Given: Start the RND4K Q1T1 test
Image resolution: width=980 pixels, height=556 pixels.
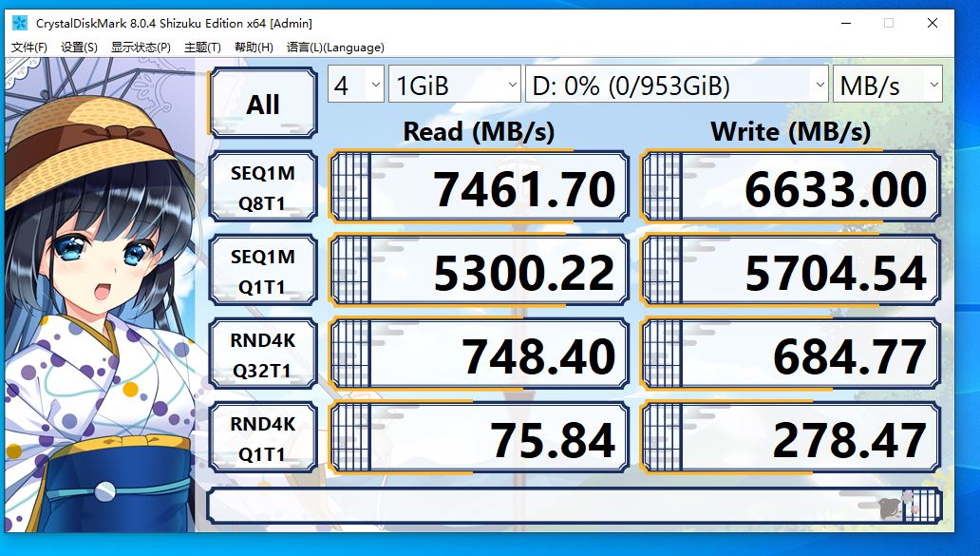Looking at the screenshot, I should pos(263,438).
